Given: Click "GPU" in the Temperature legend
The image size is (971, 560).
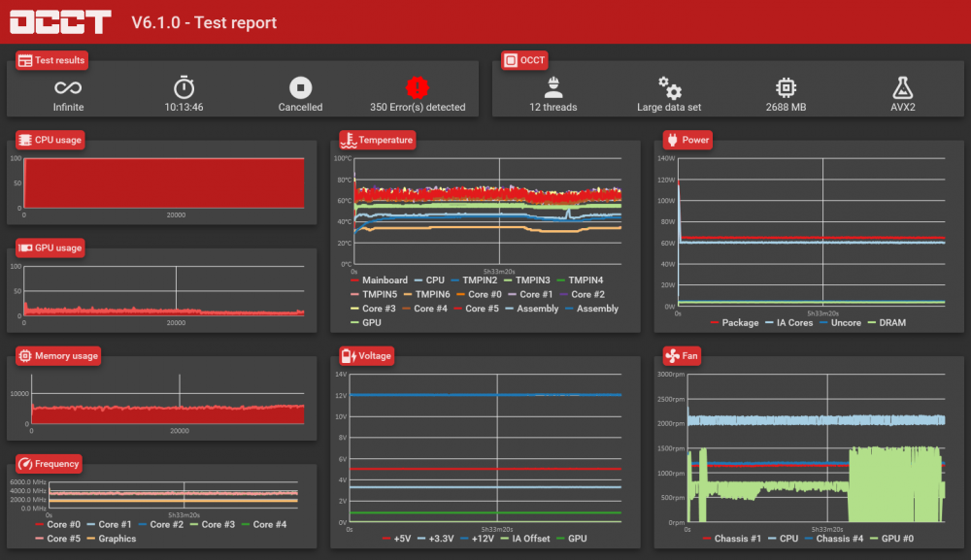Looking at the screenshot, I should point(372,323).
